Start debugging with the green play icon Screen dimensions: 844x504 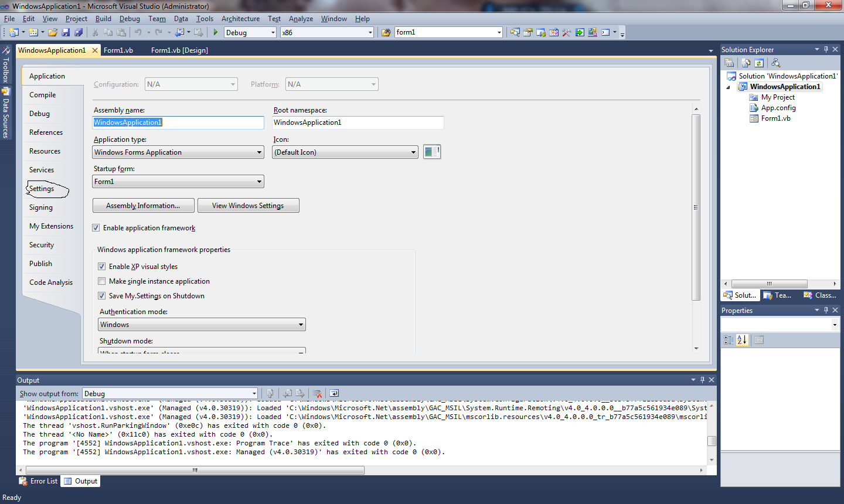(216, 32)
